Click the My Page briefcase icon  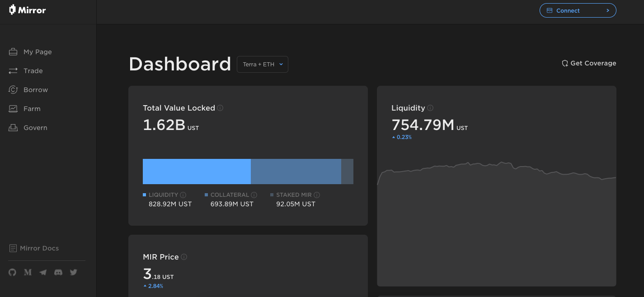[13, 52]
